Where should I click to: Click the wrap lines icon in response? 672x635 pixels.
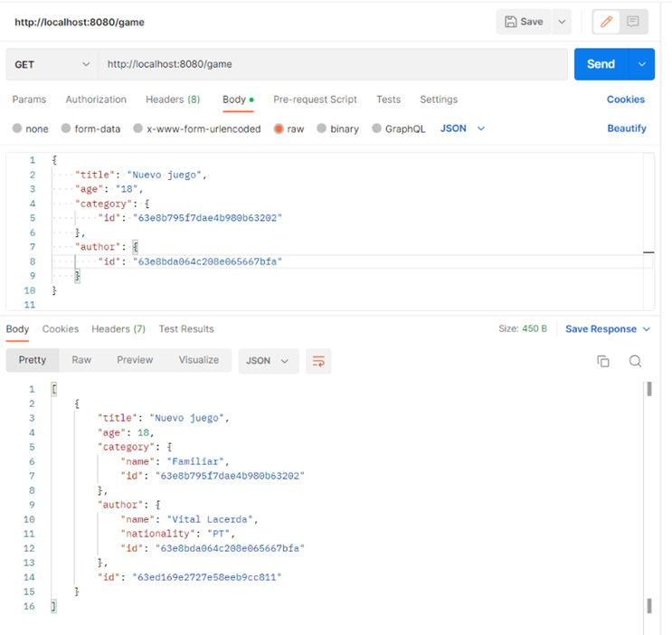pyautogui.click(x=318, y=361)
